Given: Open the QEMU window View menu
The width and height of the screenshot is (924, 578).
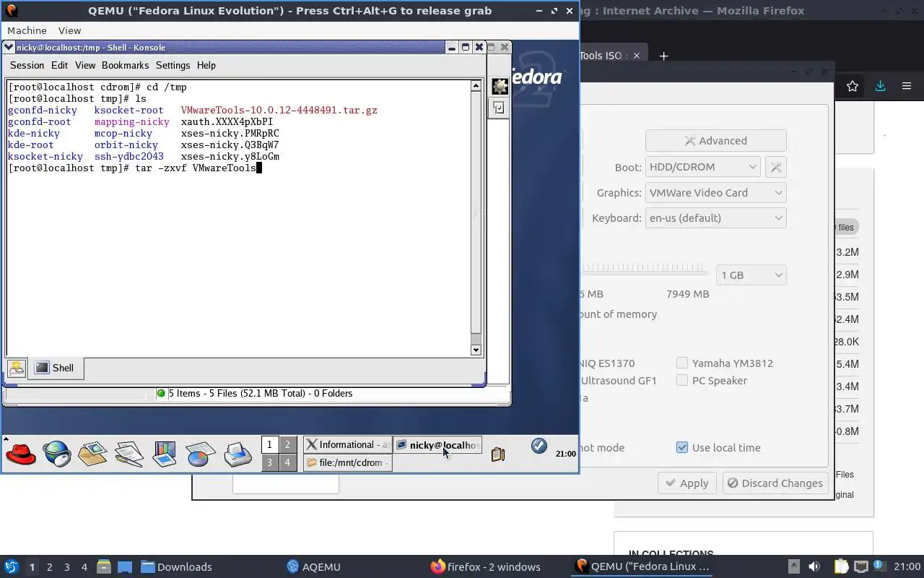Looking at the screenshot, I should 69,30.
